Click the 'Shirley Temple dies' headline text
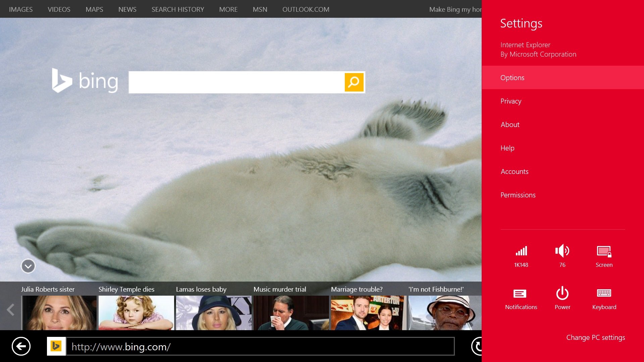Screen dimensions: 644x362 (x=126, y=289)
